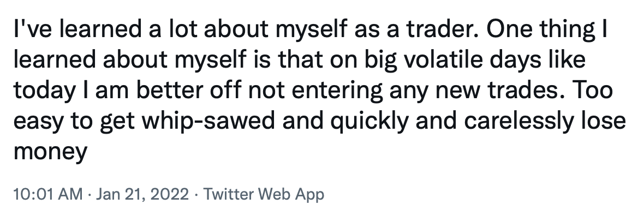Open the Twitter Web App source link

264,194
